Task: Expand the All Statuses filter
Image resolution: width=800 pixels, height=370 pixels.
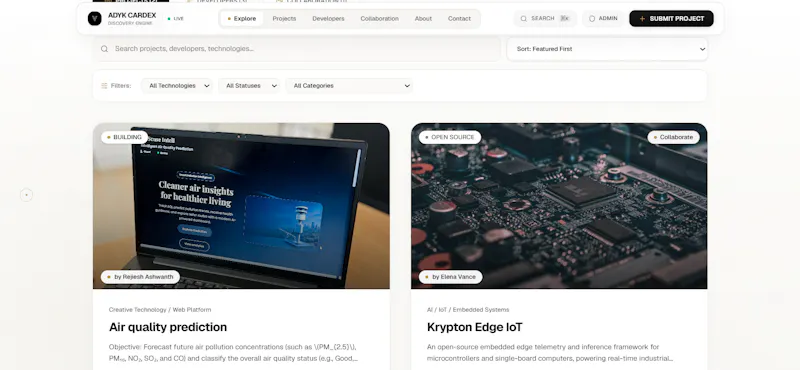Action: pyautogui.click(x=249, y=86)
